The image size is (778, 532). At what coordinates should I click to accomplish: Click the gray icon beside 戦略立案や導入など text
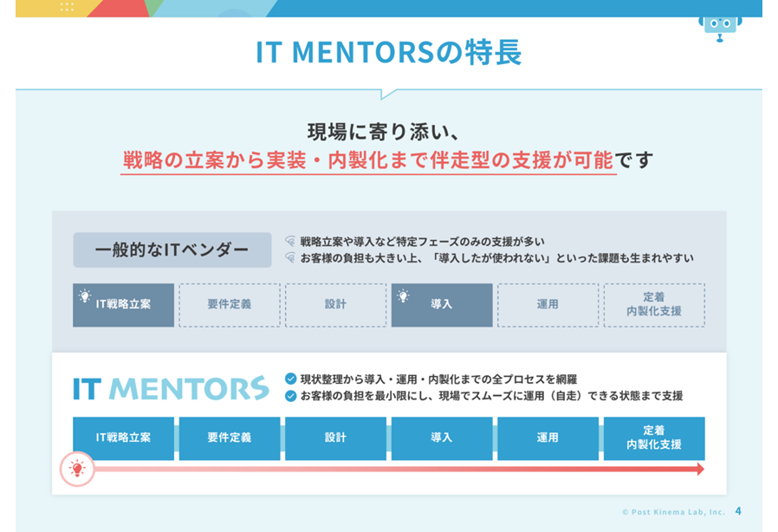[x=290, y=242]
